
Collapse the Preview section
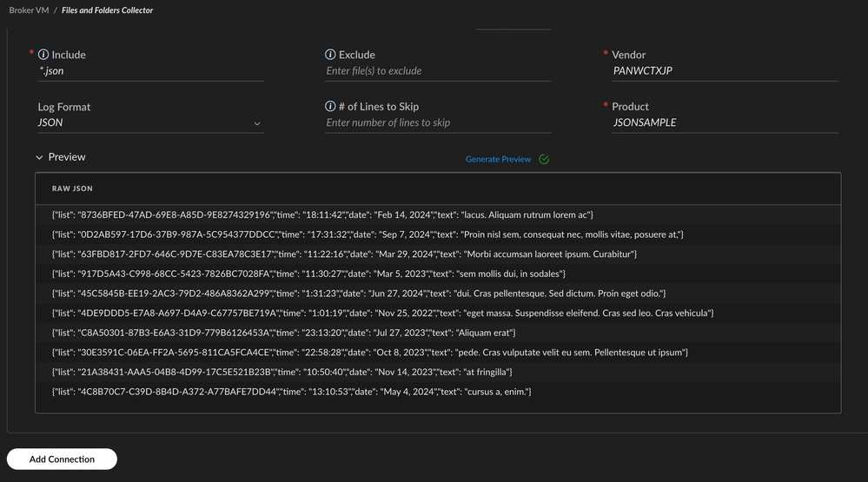[39, 157]
